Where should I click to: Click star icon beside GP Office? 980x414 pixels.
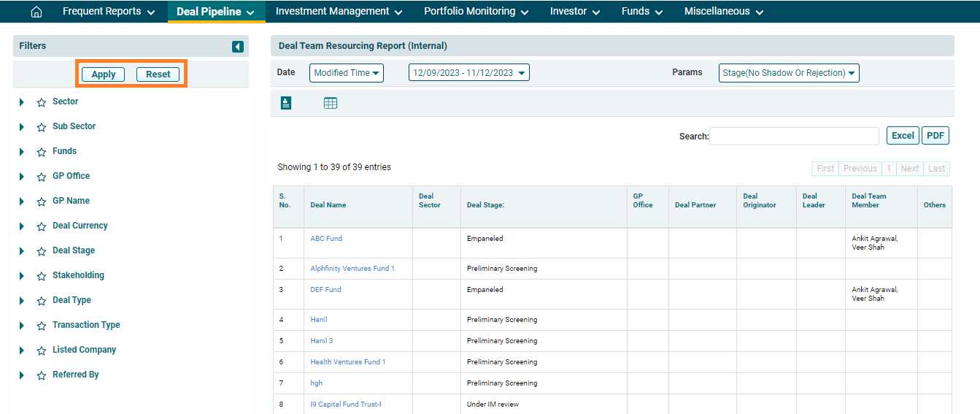tap(42, 177)
